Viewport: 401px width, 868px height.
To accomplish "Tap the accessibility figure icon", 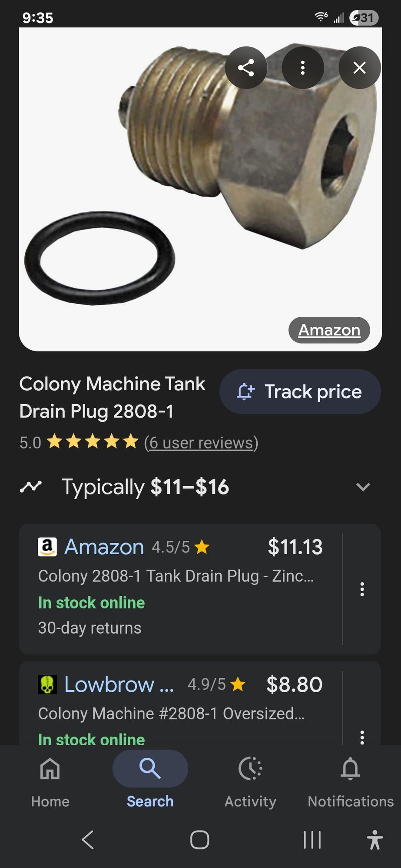I will click(374, 840).
